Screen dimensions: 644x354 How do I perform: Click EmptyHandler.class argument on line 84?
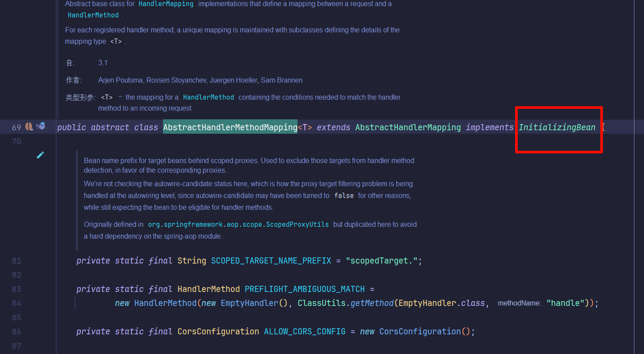442,303
